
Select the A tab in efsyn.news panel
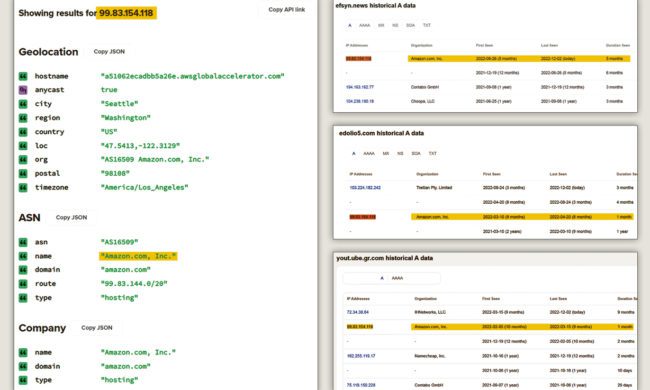coord(350,25)
